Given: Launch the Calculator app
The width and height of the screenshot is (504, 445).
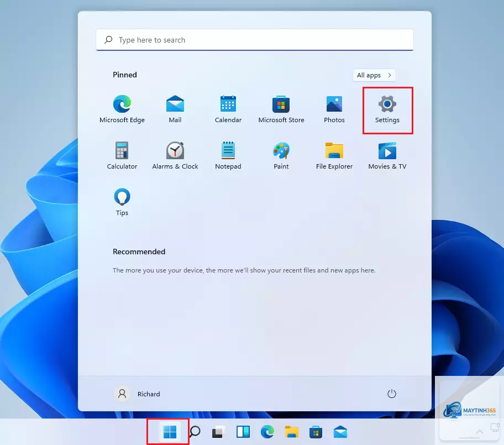Looking at the screenshot, I should 122,156.
